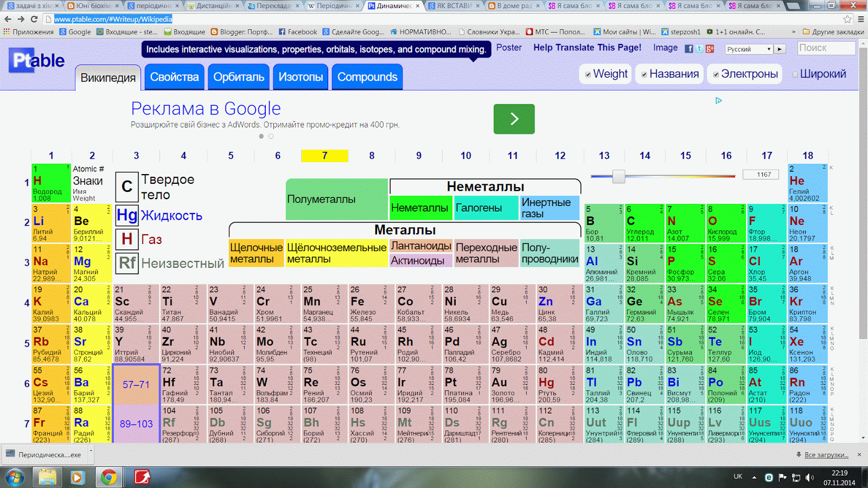Click the Галогены legend swatch
The image size is (868, 488).
tap(486, 208)
